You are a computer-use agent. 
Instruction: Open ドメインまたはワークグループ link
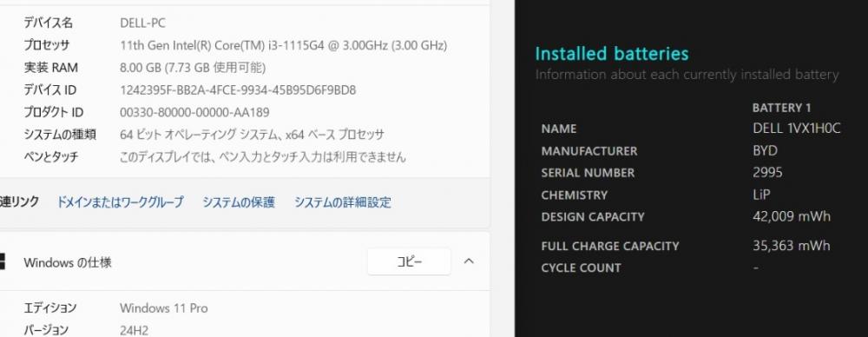120,202
